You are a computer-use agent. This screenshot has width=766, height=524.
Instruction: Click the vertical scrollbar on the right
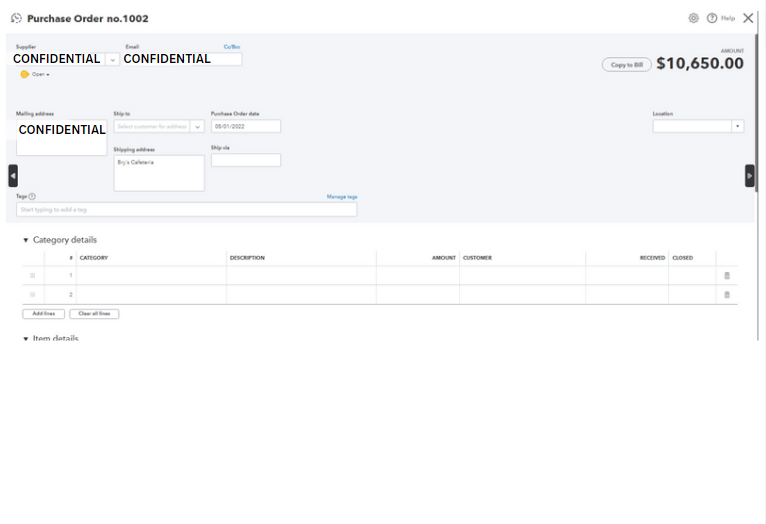(x=757, y=112)
